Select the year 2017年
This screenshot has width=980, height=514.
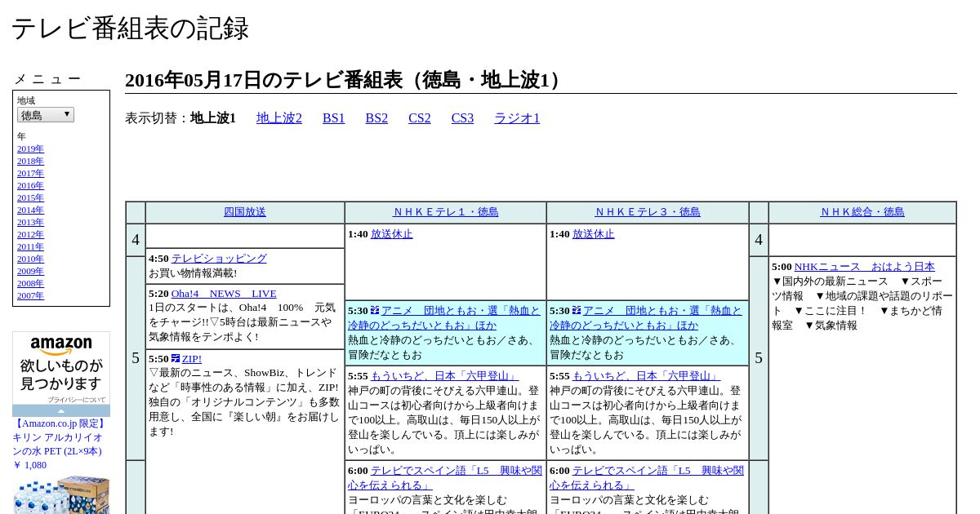coord(30,174)
